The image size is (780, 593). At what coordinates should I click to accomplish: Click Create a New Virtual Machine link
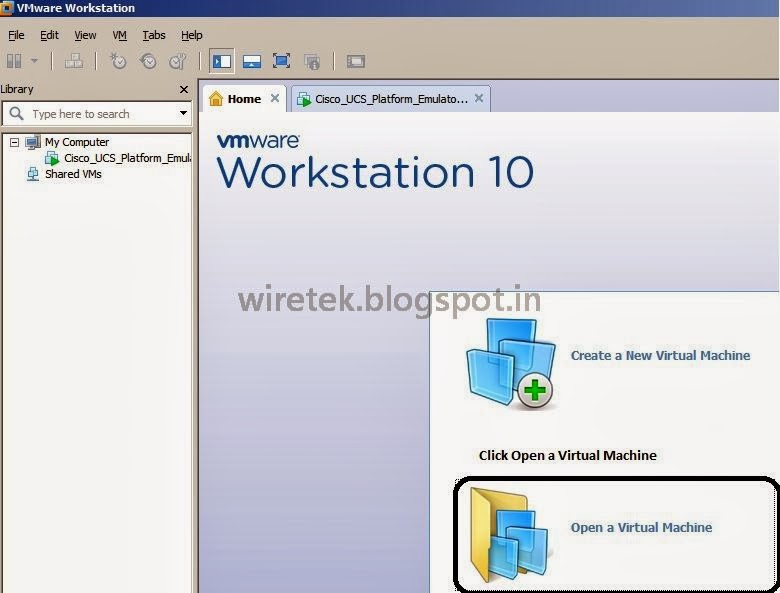pos(660,356)
